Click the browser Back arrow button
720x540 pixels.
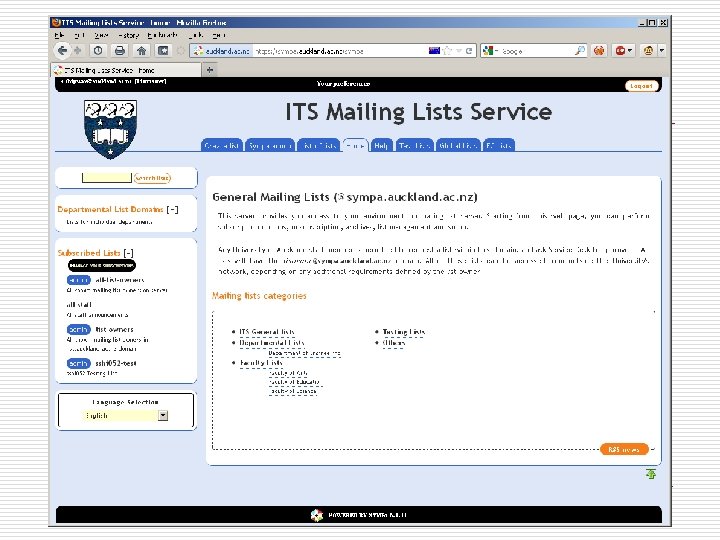click(62, 51)
